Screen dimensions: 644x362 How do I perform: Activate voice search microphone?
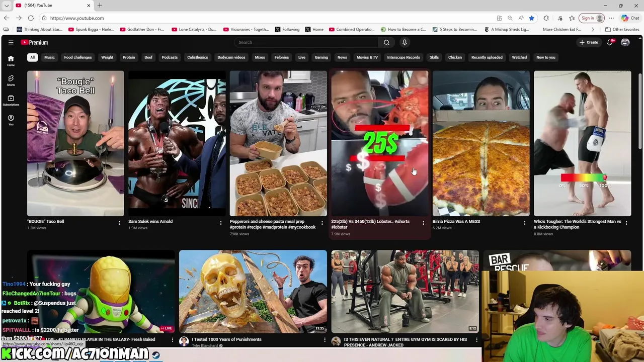(x=405, y=42)
